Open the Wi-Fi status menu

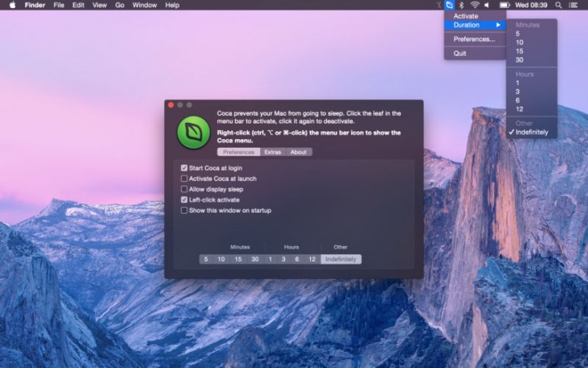click(475, 5)
